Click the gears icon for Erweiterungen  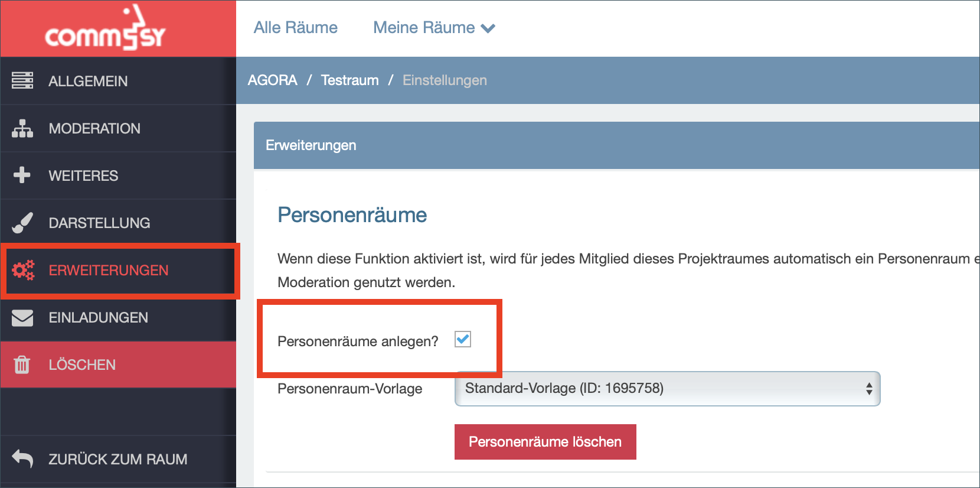(x=23, y=270)
